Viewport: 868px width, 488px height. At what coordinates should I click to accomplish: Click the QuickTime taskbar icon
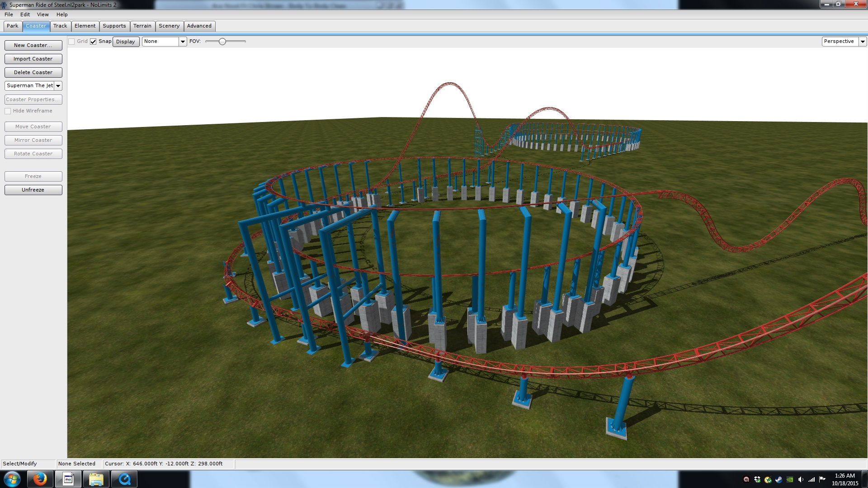(124, 479)
